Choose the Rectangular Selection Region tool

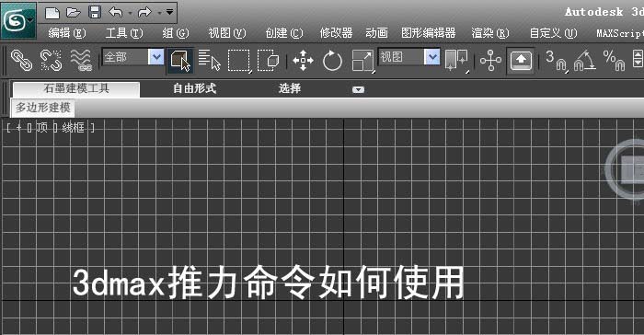239,61
